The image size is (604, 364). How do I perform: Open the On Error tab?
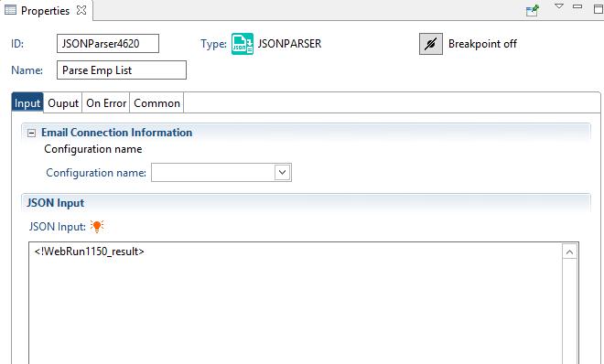106,103
